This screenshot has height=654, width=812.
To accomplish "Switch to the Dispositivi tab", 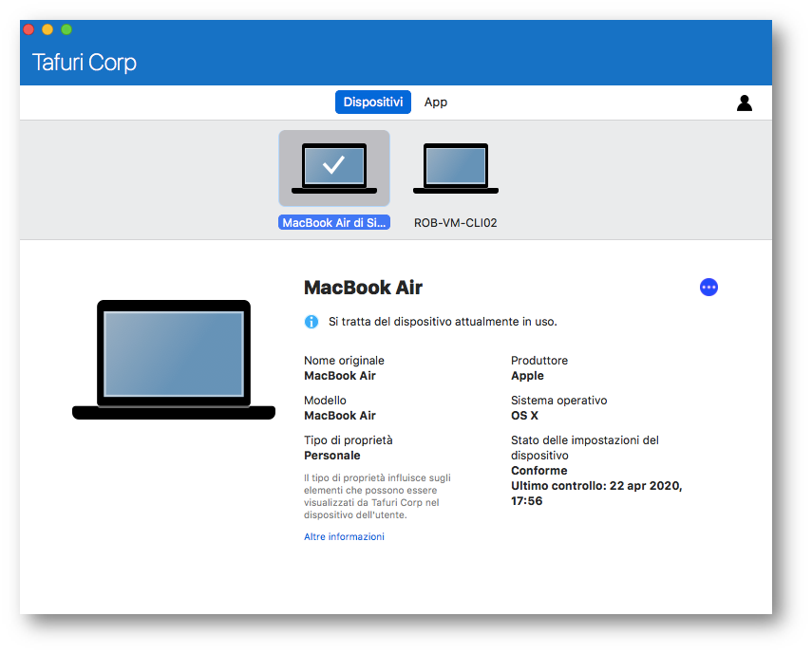I will [373, 102].
